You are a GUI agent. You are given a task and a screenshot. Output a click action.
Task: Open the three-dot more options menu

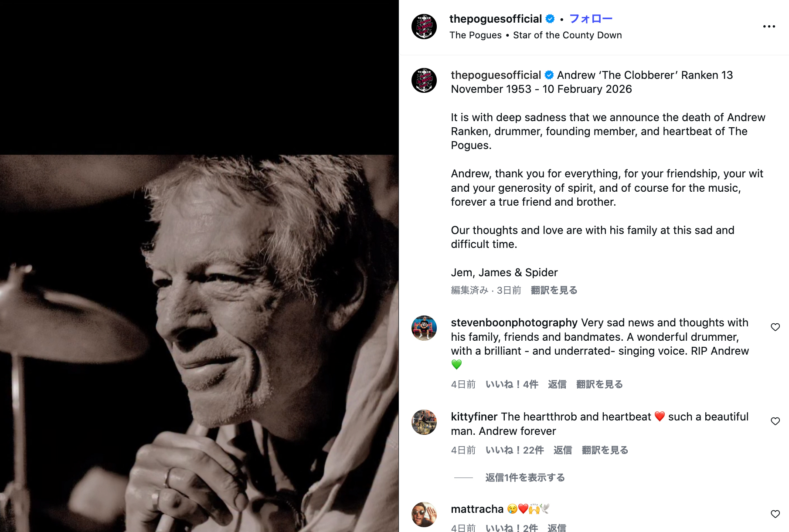tap(769, 27)
